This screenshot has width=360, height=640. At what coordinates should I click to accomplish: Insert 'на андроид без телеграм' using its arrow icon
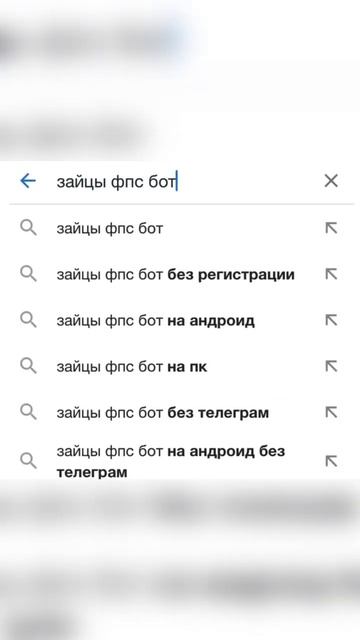(331, 461)
